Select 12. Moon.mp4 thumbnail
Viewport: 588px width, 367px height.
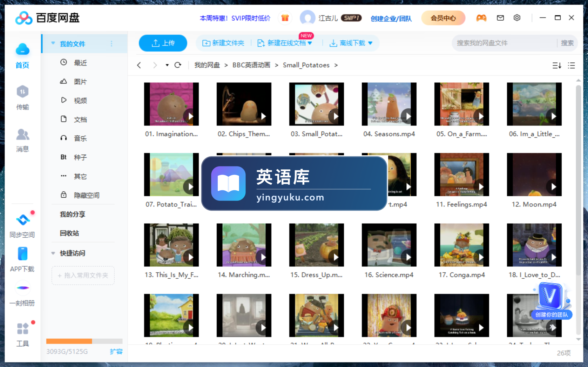pos(534,175)
